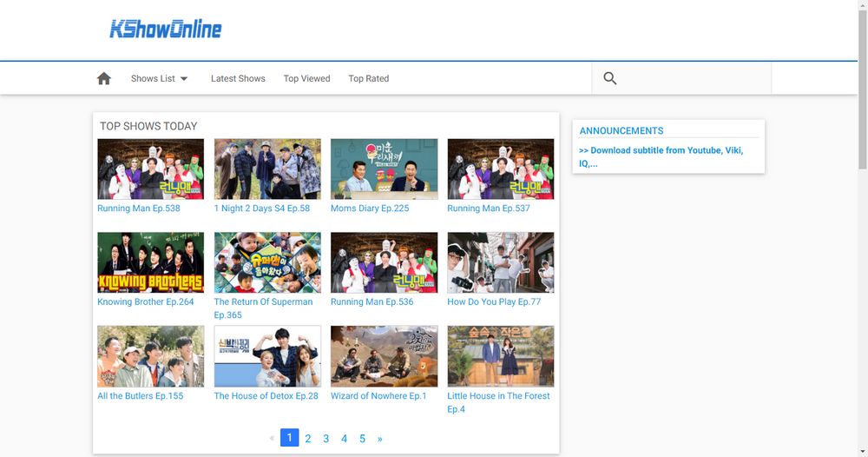
Task: Click the next page » arrow
Action: click(x=379, y=439)
